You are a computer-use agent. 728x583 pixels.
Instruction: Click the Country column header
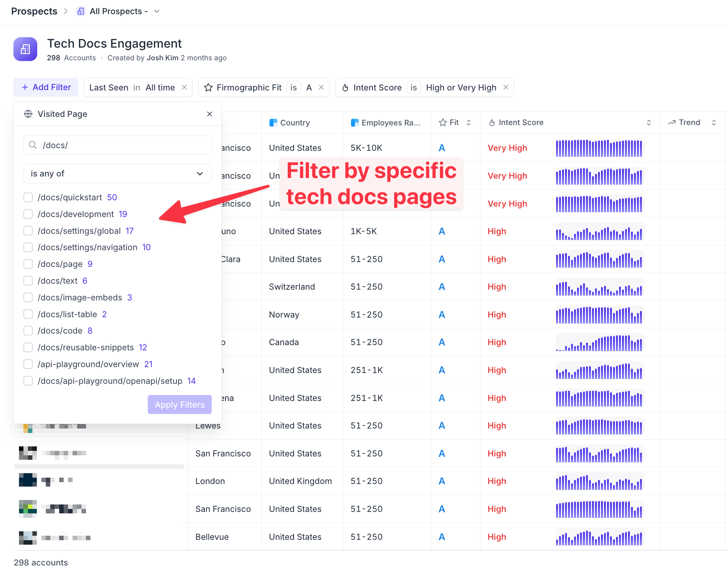[295, 122]
